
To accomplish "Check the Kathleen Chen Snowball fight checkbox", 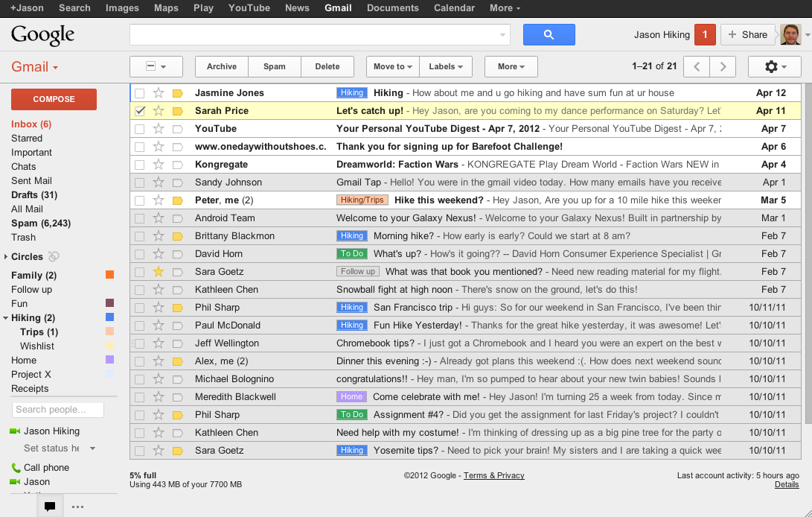I will (x=140, y=290).
